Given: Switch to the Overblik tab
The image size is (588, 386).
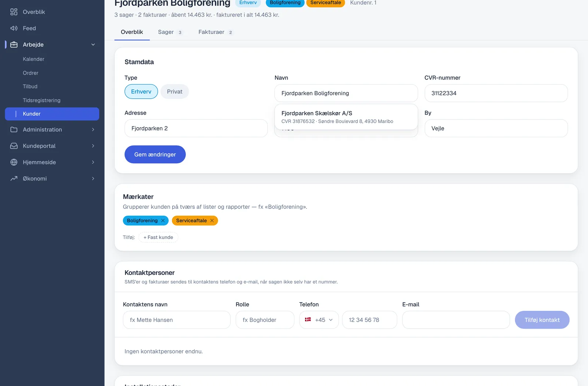Looking at the screenshot, I should point(132,32).
